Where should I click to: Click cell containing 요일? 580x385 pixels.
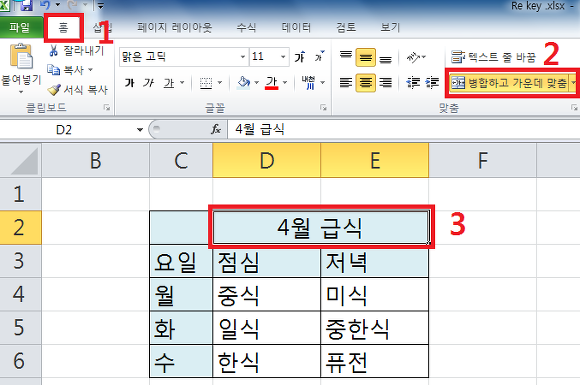pos(181,261)
